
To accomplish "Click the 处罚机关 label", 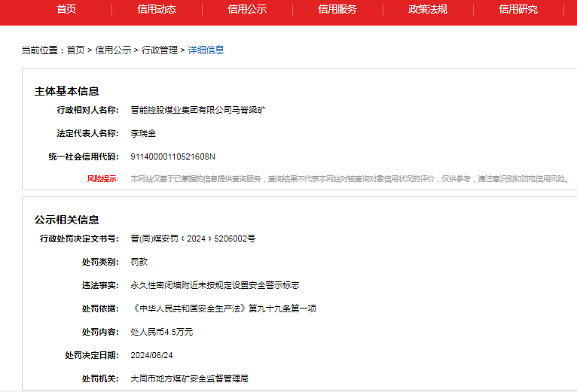I will pyautogui.click(x=100, y=378).
